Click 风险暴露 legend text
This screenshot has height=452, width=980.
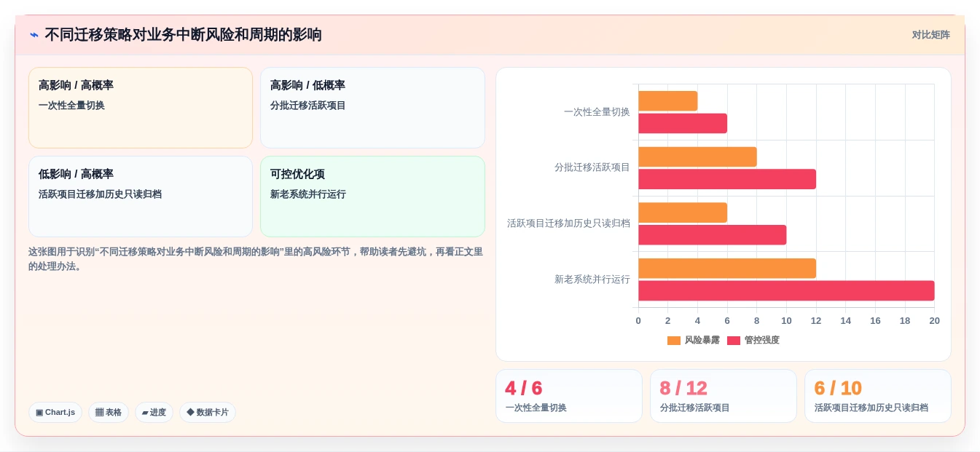point(702,341)
